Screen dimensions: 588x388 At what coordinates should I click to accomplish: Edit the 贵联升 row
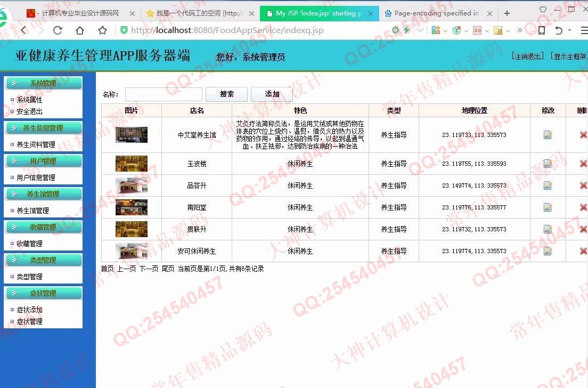pos(548,229)
